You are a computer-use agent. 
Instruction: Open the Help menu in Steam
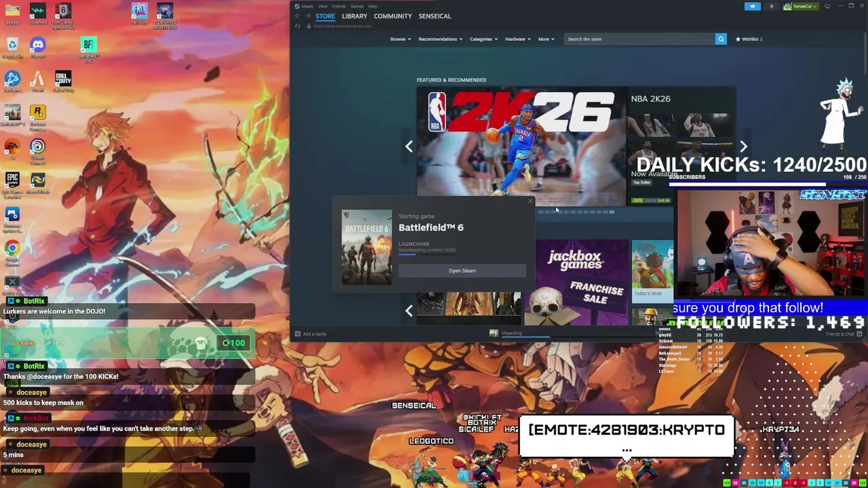point(372,6)
